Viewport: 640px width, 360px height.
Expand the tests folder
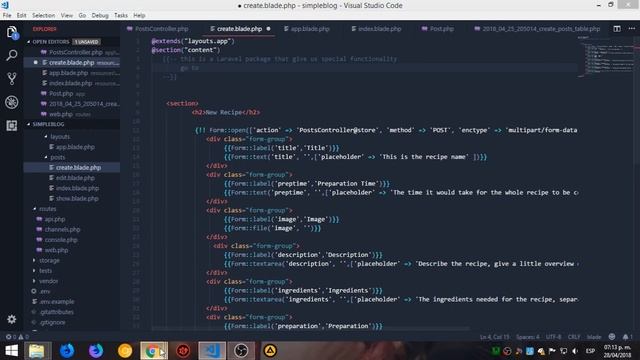[x=45, y=271]
